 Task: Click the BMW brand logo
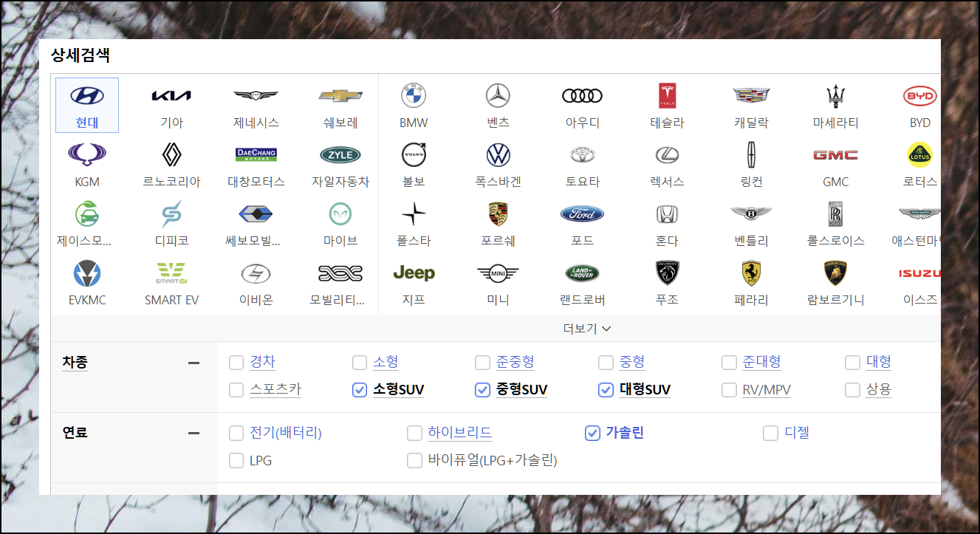click(414, 95)
